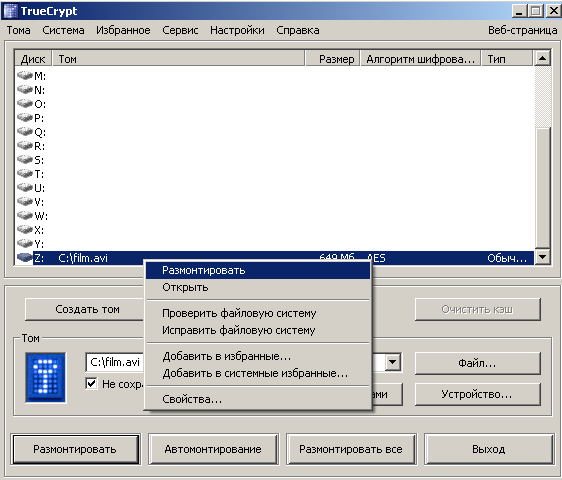The width and height of the screenshot is (562, 480).
Task: Open the volume path dropdown arrow
Action: (x=393, y=362)
